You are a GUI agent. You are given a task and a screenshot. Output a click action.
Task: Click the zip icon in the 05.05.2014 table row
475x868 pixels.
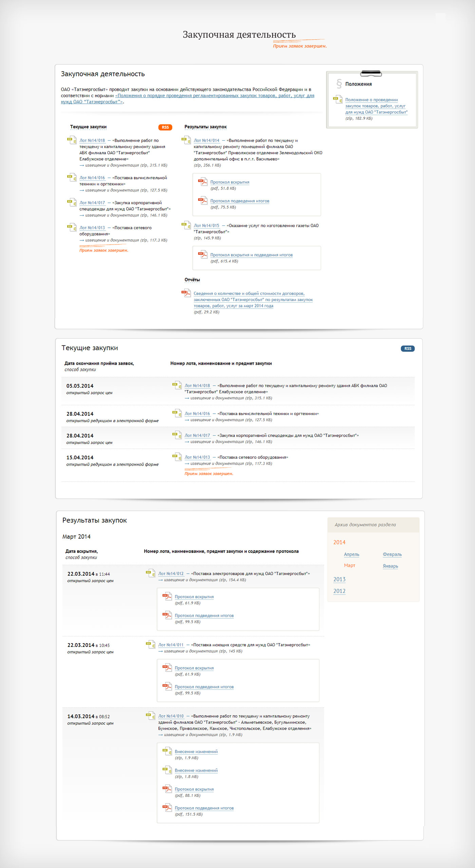(x=177, y=385)
